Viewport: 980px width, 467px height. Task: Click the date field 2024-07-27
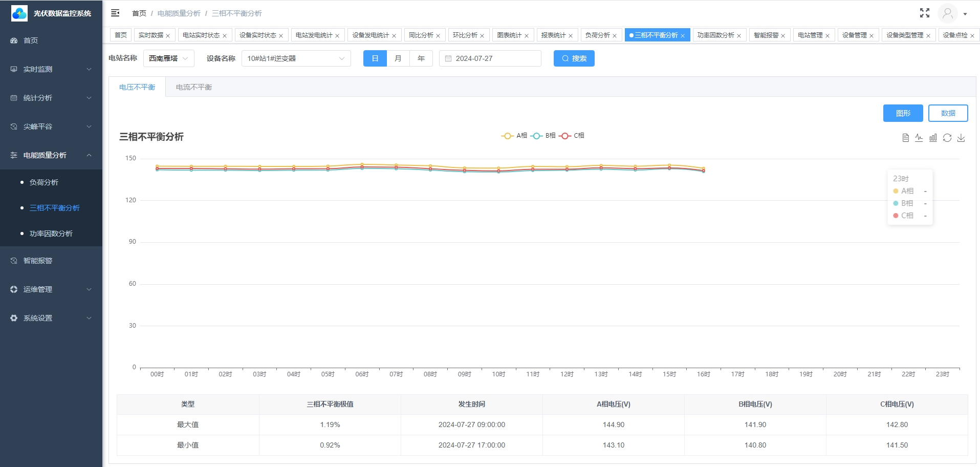(x=490, y=58)
